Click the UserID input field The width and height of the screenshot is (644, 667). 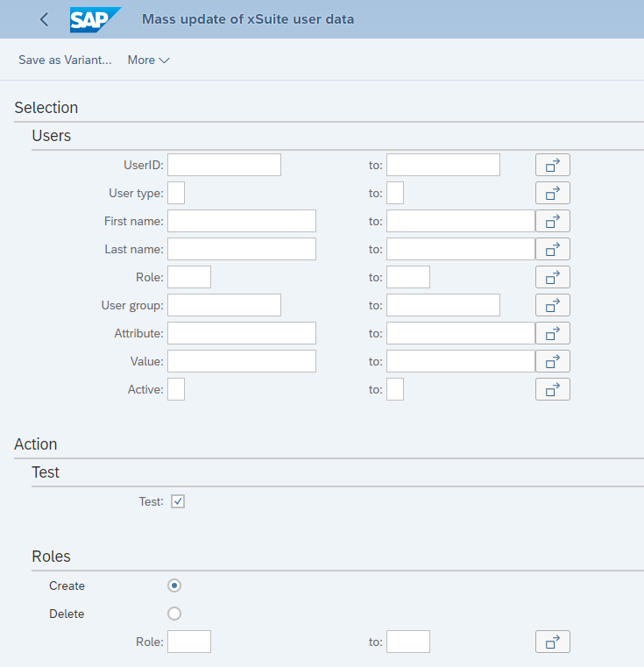223,165
